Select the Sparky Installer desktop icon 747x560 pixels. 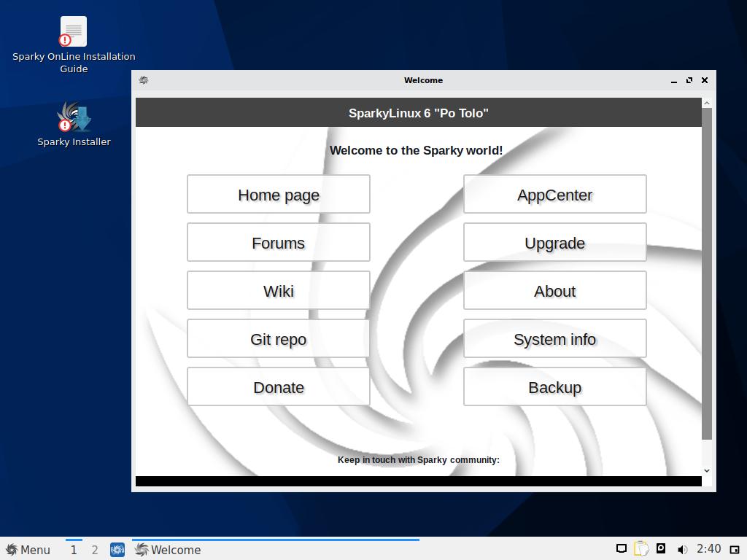coord(74,124)
